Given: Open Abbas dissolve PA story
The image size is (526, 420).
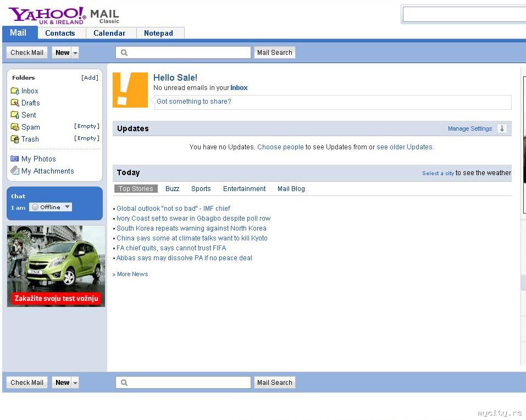Looking at the screenshot, I should (184, 258).
